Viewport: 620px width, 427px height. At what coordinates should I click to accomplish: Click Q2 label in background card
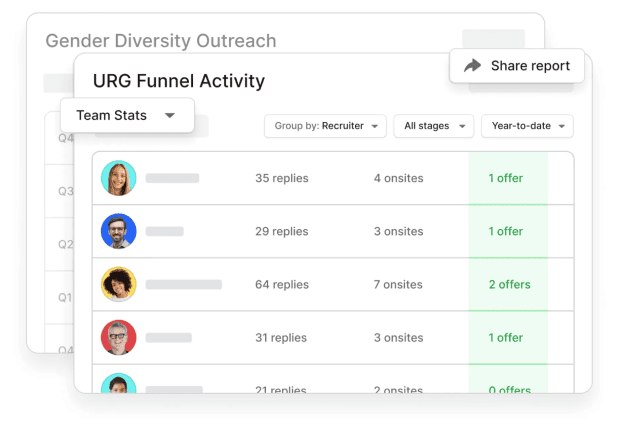click(66, 244)
